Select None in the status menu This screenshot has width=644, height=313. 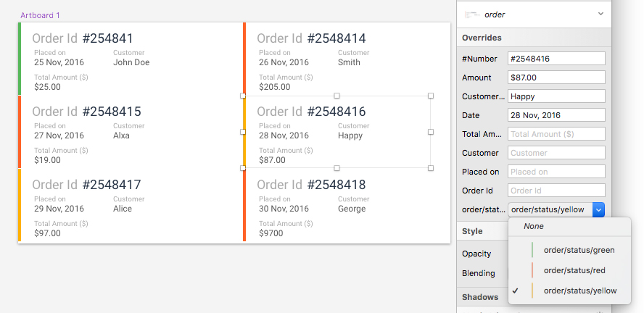(x=534, y=226)
